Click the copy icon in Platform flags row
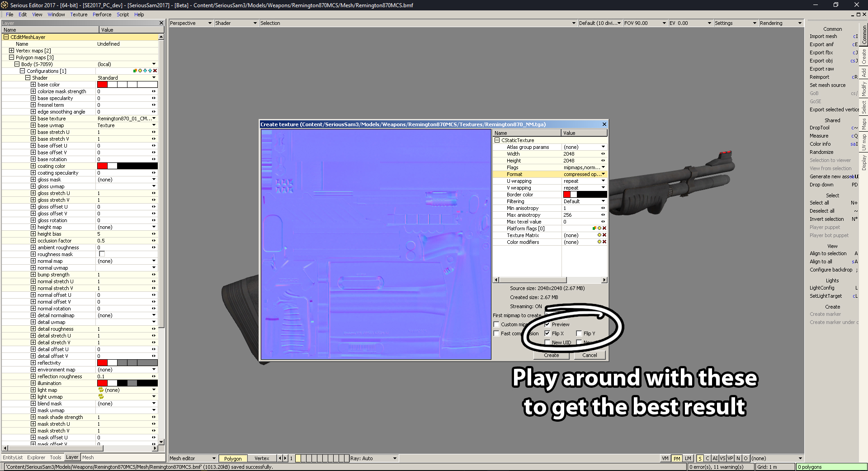Screen dimensions: 868x471 [x=594, y=228]
